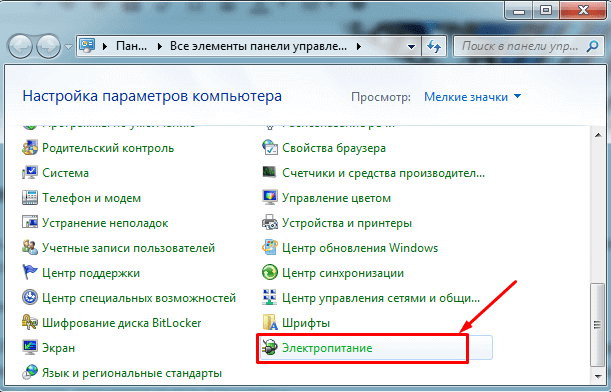Open the Устранение неполадок link
Screen dimensions: 611x392
tap(105, 223)
